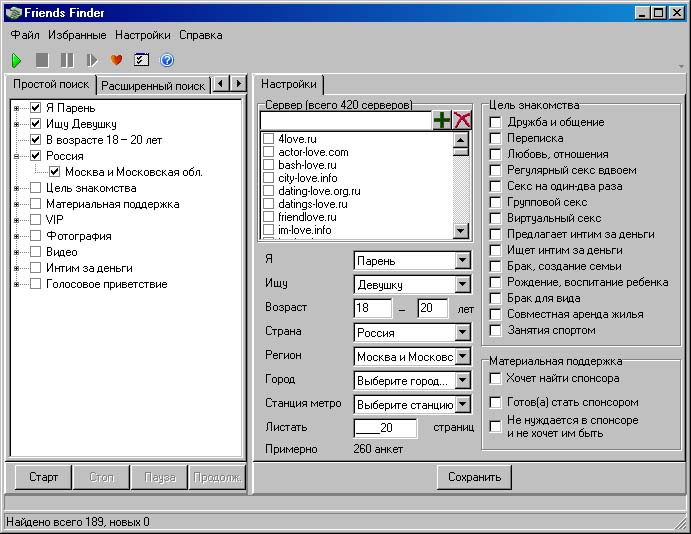Check the 'Дружба и общение' option

tap(496, 123)
